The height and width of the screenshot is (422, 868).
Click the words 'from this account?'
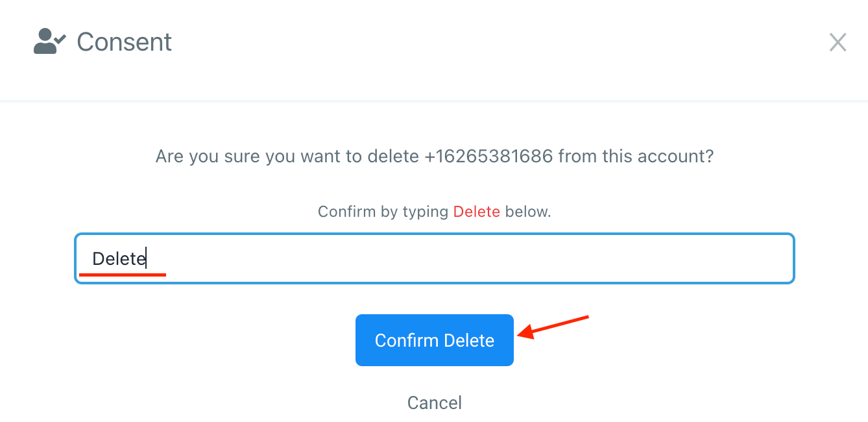636,156
